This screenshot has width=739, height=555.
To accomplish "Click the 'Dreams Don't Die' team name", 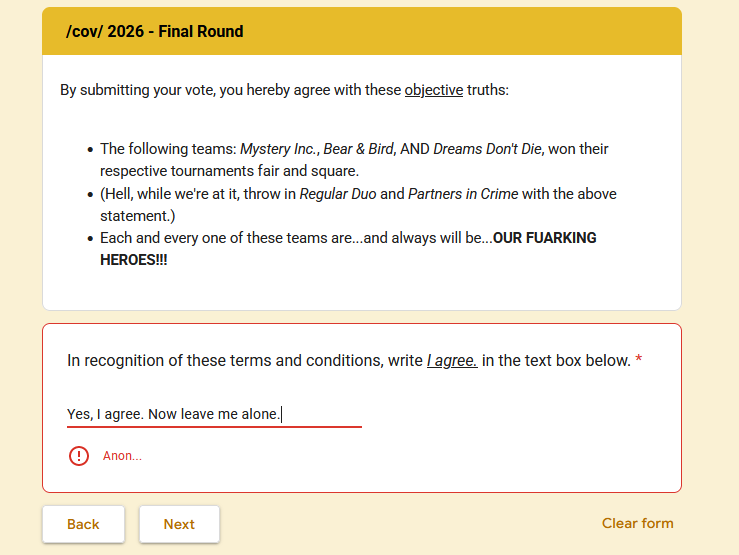I will 487,149.
